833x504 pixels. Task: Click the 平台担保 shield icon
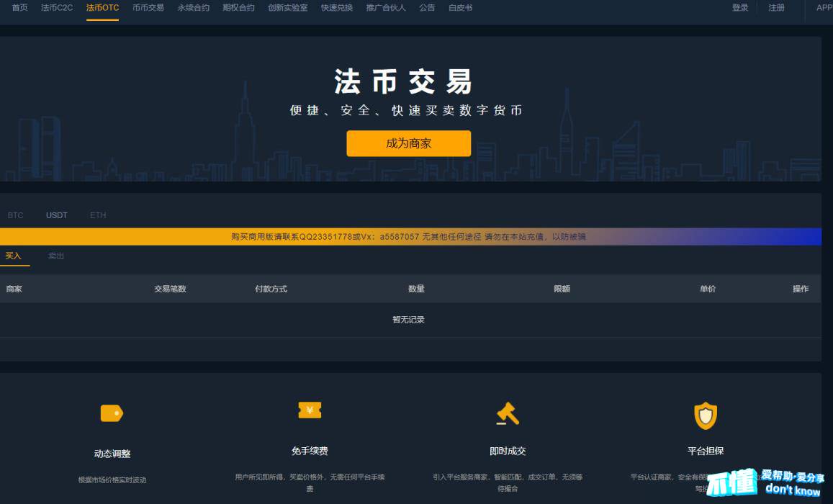click(x=706, y=415)
